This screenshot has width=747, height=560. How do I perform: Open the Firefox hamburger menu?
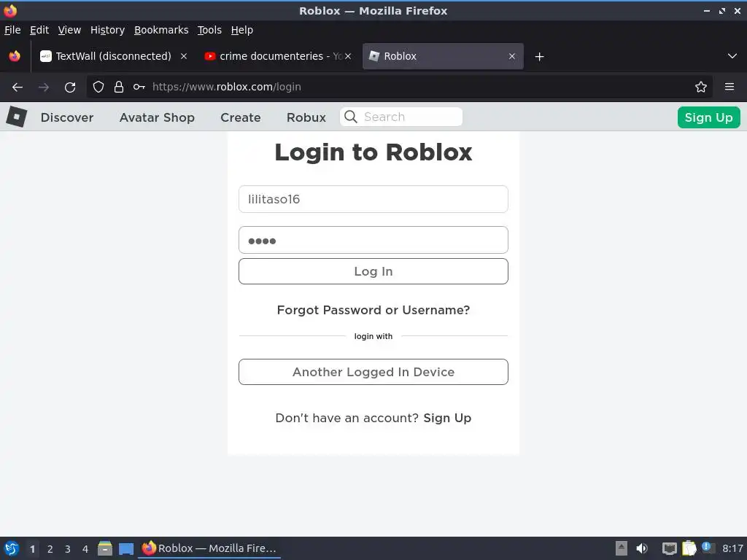coord(729,87)
